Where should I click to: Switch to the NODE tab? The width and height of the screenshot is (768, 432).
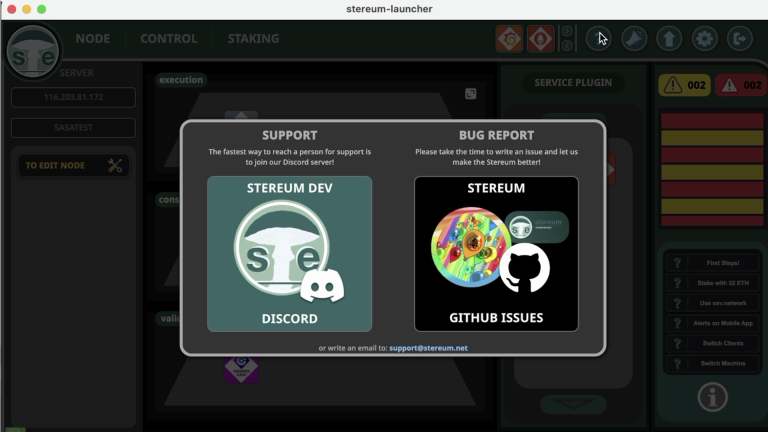pyautogui.click(x=93, y=39)
